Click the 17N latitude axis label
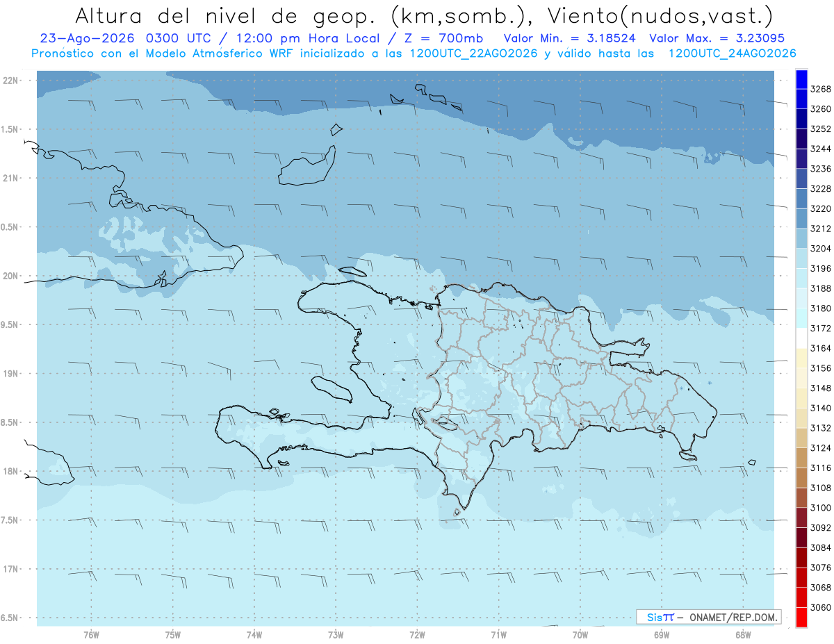This screenshot has width=834, height=644. 11,569
